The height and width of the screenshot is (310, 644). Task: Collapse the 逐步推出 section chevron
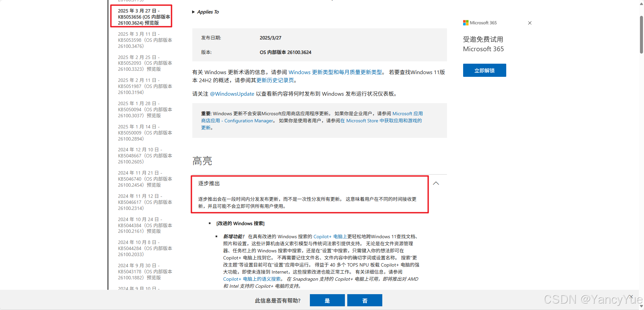(436, 183)
